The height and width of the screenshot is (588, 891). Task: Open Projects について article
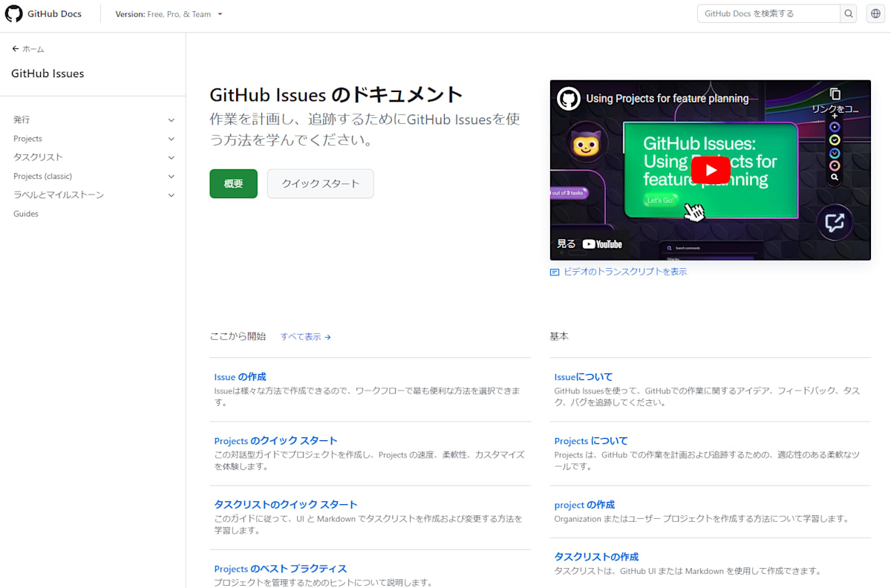pos(591,441)
